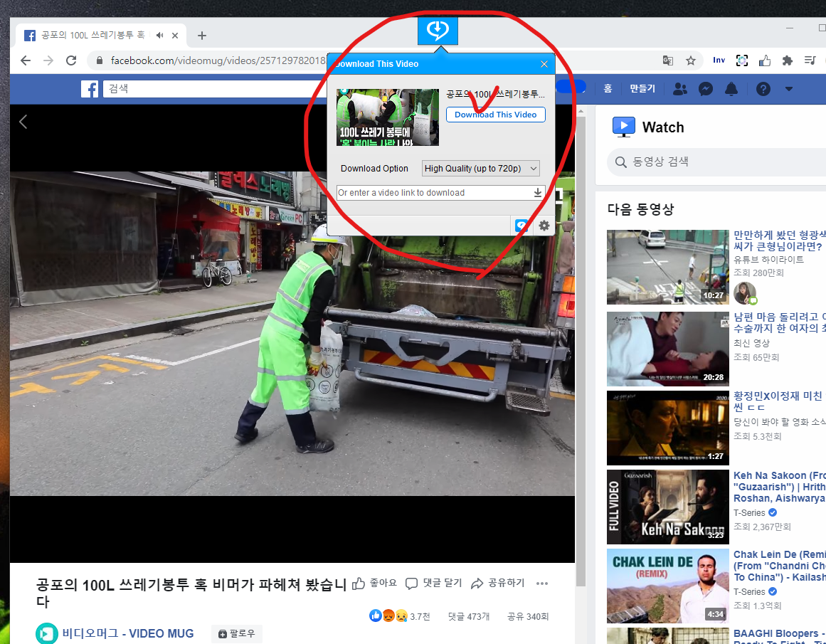Click the Watch heading icon
826x644 pixels.
[624, 127]
